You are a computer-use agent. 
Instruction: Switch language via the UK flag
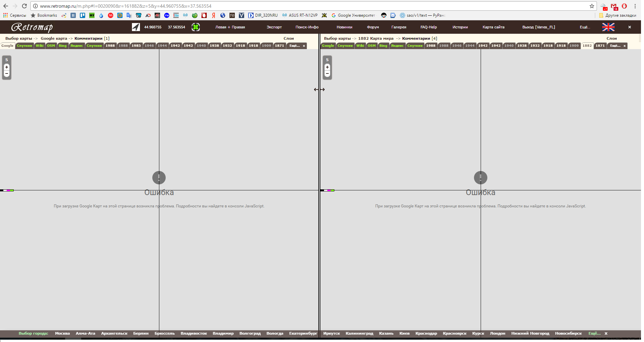point(608,27)
